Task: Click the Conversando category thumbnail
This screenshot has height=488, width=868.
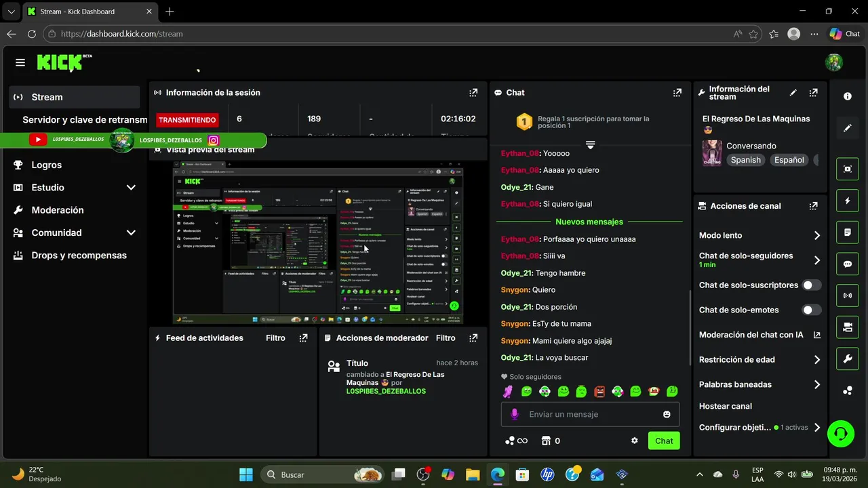Action: tap(712, 153)
